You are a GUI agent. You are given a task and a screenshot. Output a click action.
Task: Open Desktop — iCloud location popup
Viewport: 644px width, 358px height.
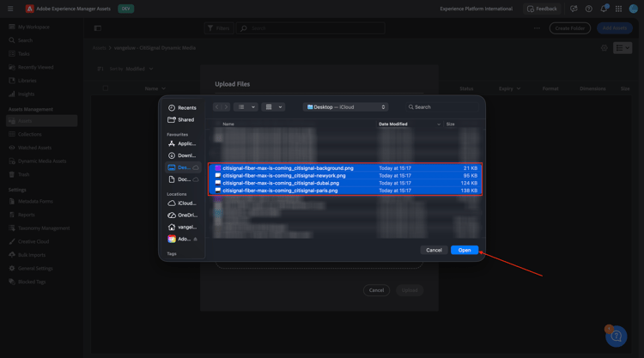click(346, 107)
